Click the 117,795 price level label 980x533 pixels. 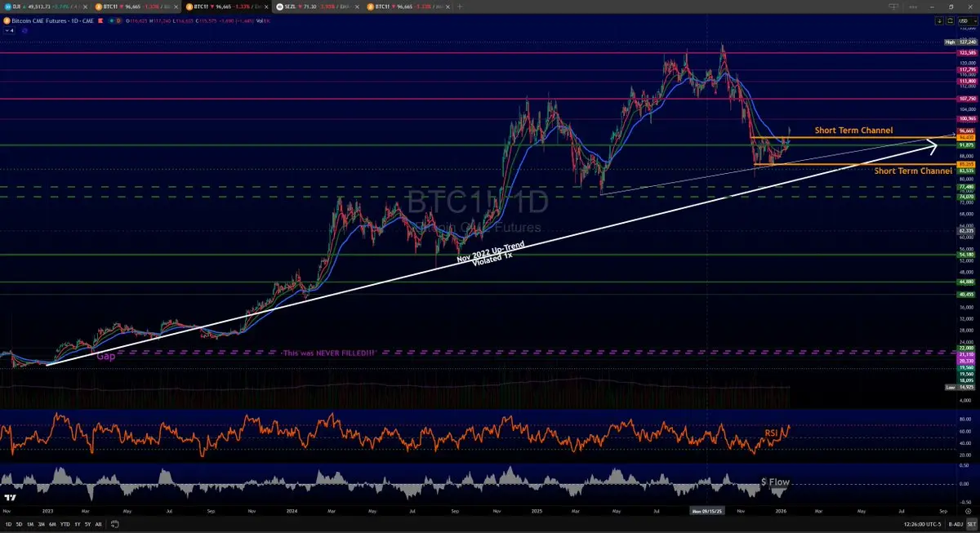pos(967,70)
